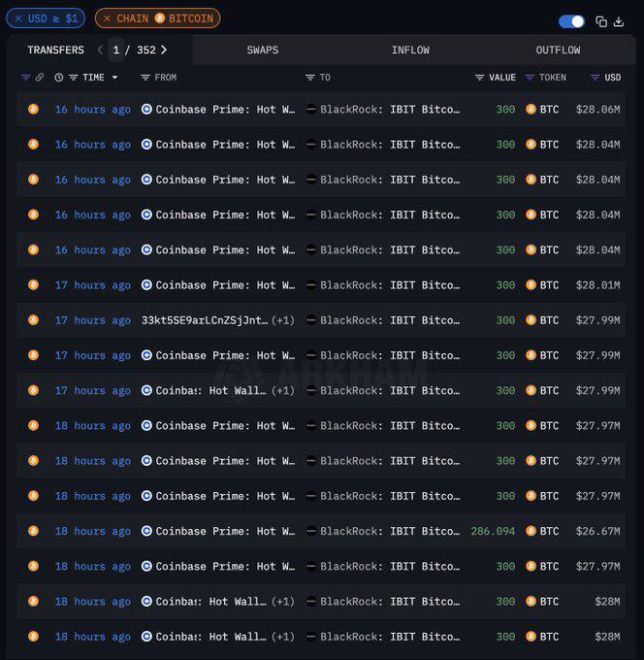Switch to the SWAPS tab
Screen dimensions: 644x660
coord(263,50)
